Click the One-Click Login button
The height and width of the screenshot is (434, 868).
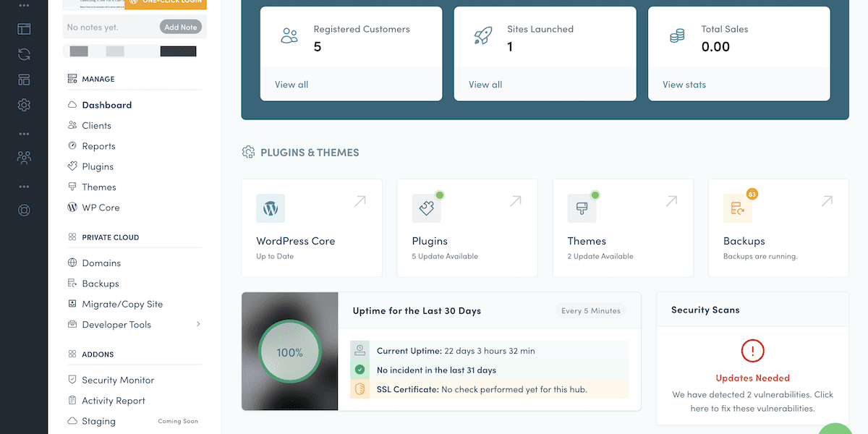166,4
